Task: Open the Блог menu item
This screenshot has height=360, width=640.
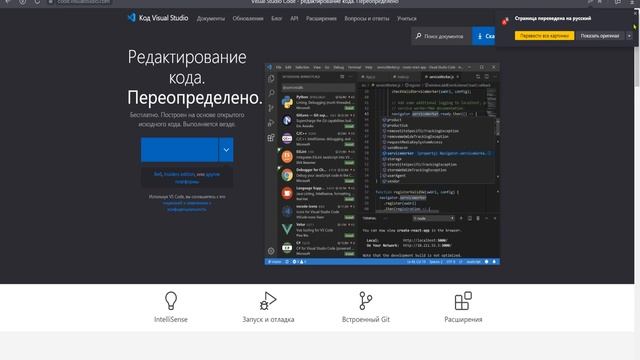Action: pyautogui.click(x=276, y=18)
